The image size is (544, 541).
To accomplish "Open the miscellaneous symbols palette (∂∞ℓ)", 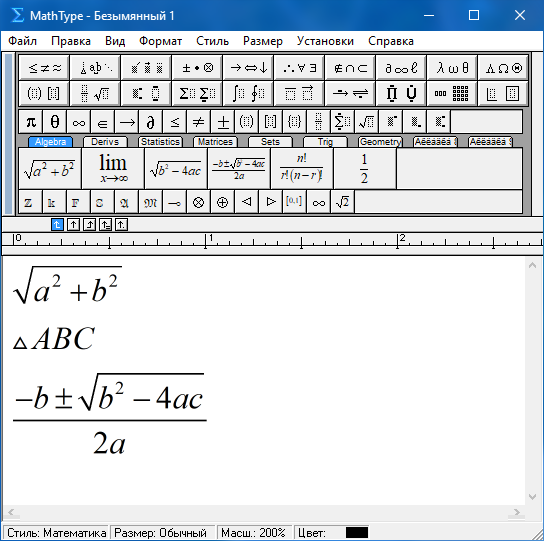I will point(401,68).
